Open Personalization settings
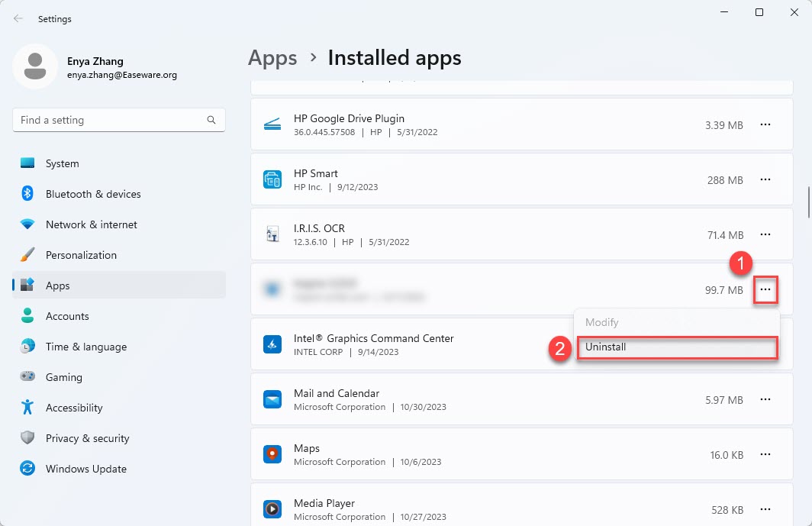Image resolution: width=812 pixels, height=526 pixels. click(x=118, y=255)
